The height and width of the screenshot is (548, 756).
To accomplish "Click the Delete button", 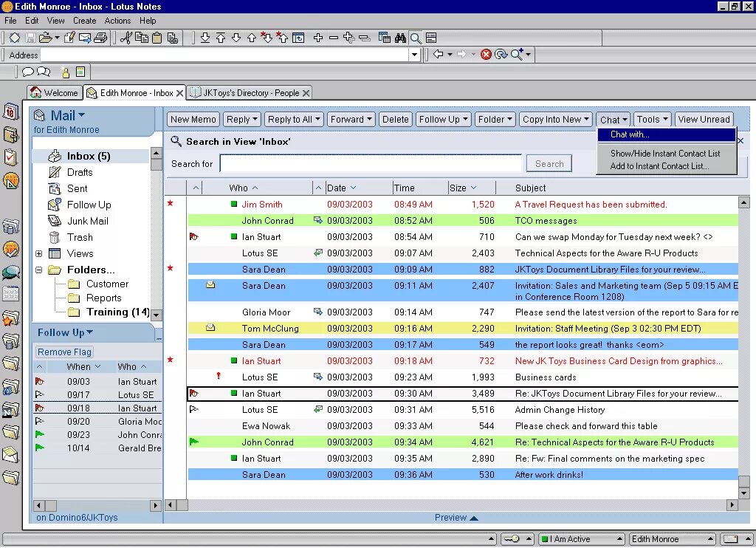I will pos(396,119).
